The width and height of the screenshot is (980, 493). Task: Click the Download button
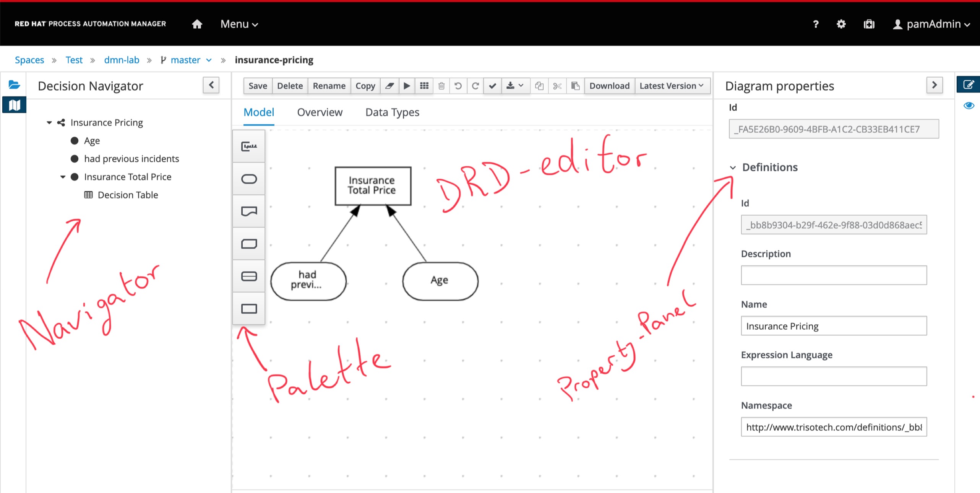point(609,86)
